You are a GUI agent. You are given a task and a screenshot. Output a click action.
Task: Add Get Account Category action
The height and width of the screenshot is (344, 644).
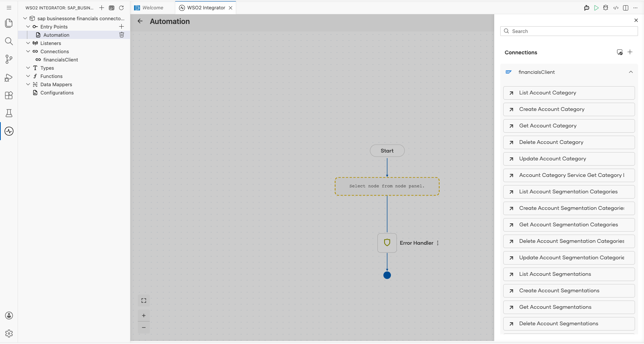click(569, 126)
